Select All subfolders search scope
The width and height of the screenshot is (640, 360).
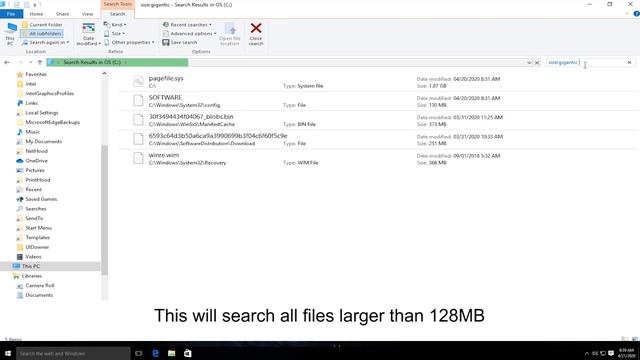point(42,33)
